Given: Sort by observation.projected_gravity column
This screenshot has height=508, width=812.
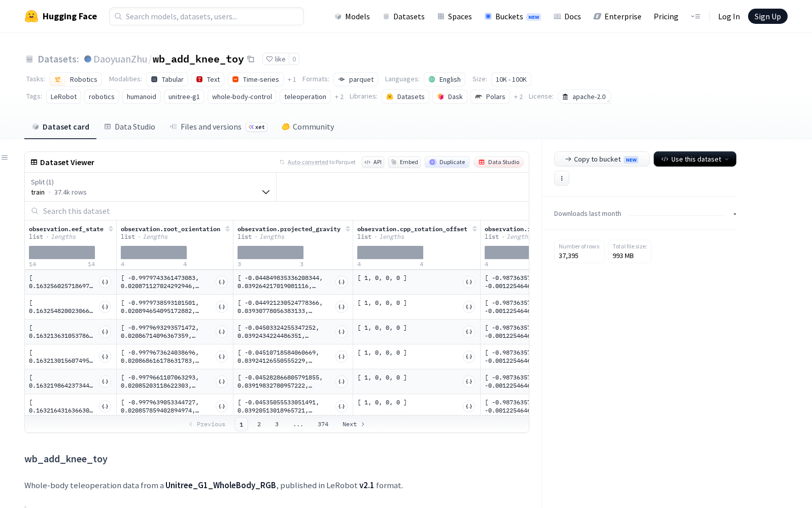Looking at the screenshot, I should click(x=348, y=229).
